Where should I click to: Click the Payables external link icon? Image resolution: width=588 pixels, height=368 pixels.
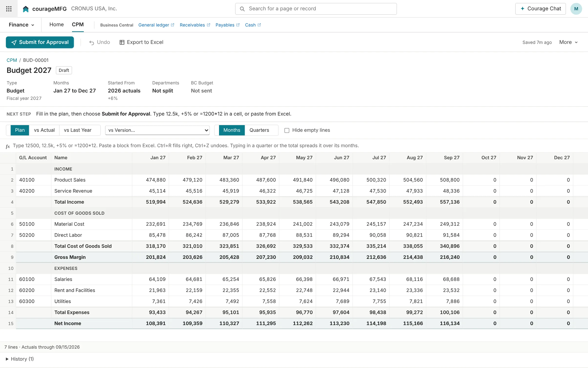tap(238, 25)
